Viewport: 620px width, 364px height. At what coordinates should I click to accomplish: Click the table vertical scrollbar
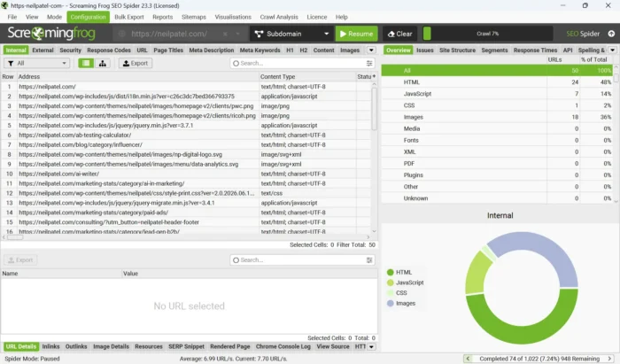[x=374, y=109]
